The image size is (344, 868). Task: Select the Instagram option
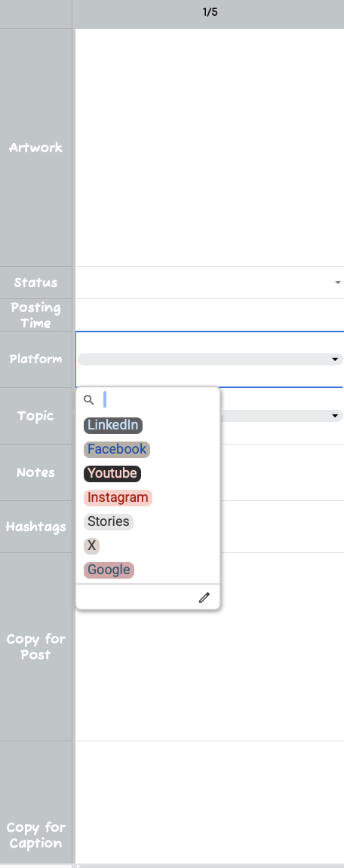coord(118,497)
